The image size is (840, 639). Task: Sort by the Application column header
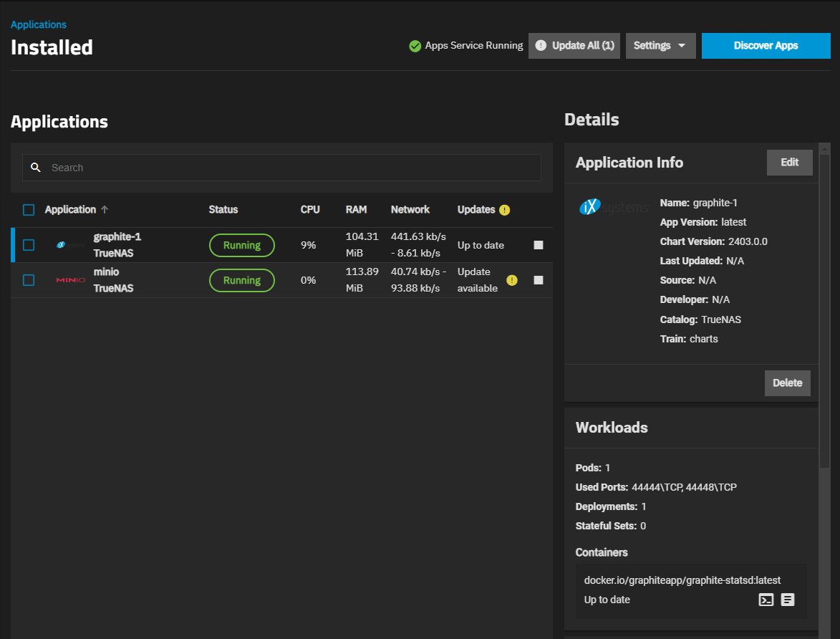click(70, 210)
